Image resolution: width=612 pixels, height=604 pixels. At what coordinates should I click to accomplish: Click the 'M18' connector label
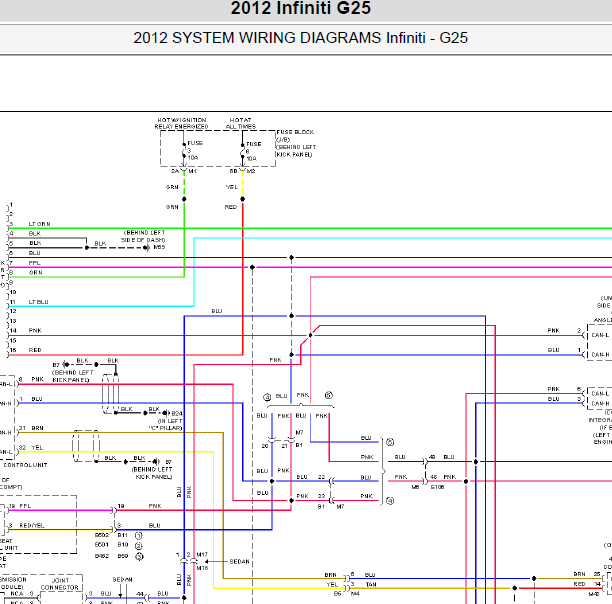tap(202, 568)
